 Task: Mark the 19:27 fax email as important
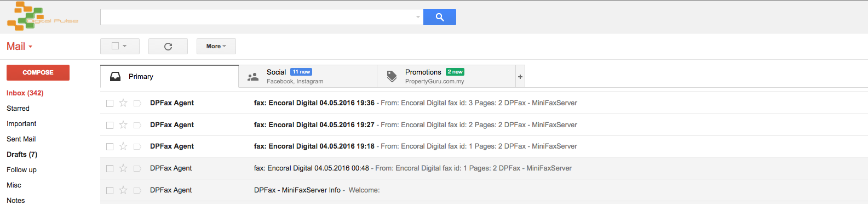(x=137, y=125)
